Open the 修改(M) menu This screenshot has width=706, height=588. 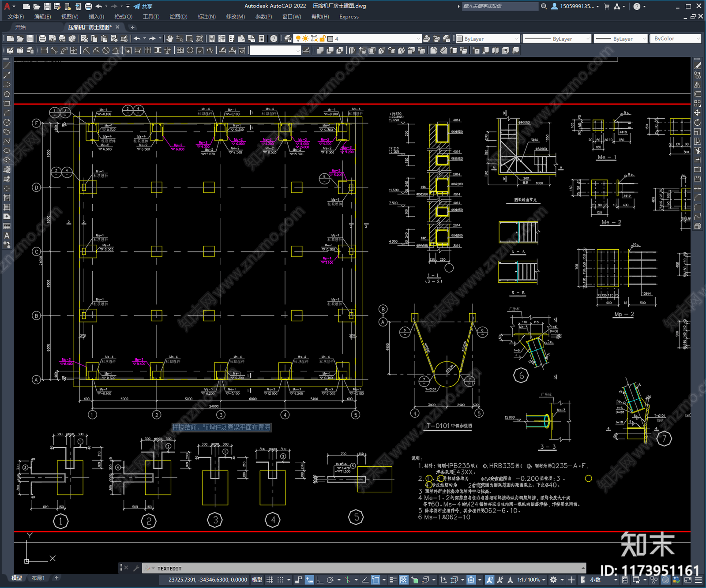(x=235, y=17)
